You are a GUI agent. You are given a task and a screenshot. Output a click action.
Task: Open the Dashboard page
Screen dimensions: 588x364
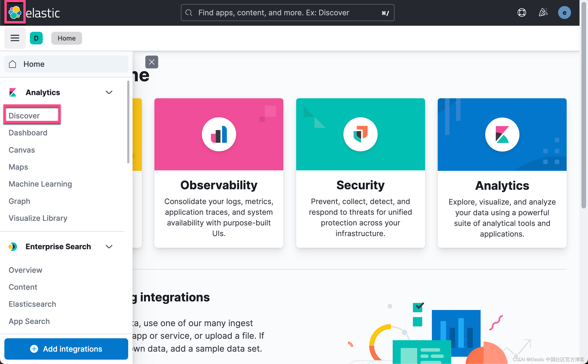[x=28, y=132]
